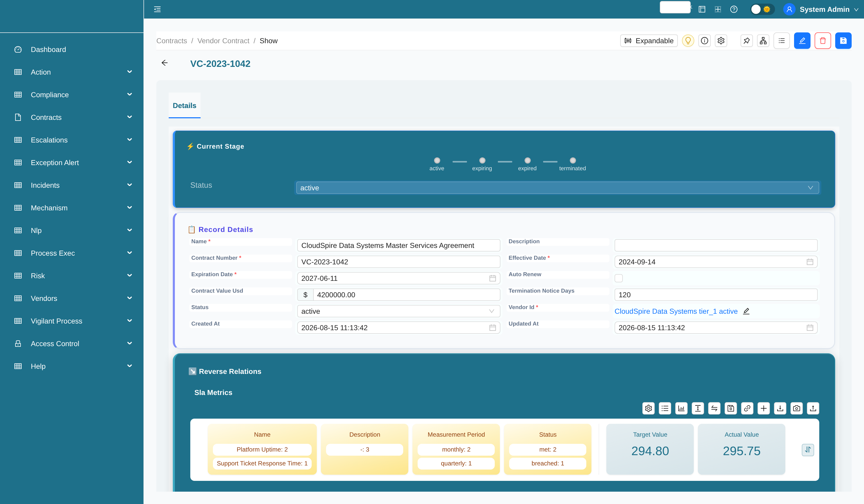Viewport: 864px width, 504px height.
Task: Click the Name input field
Action: (x=398, y=246)
